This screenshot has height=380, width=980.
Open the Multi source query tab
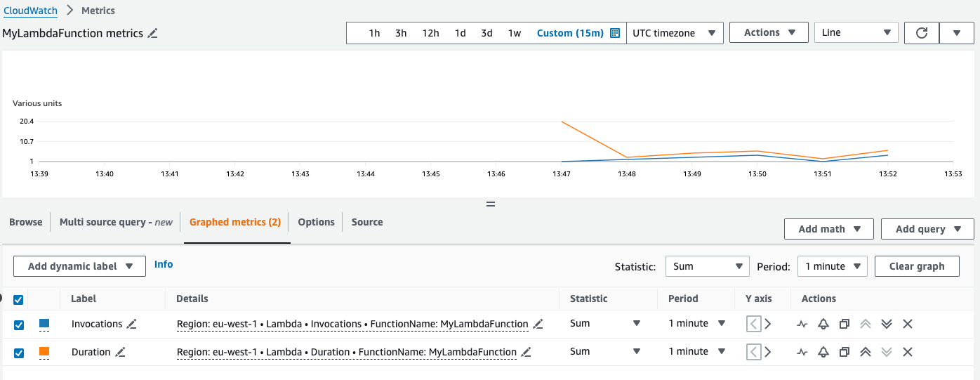(116, 222)
